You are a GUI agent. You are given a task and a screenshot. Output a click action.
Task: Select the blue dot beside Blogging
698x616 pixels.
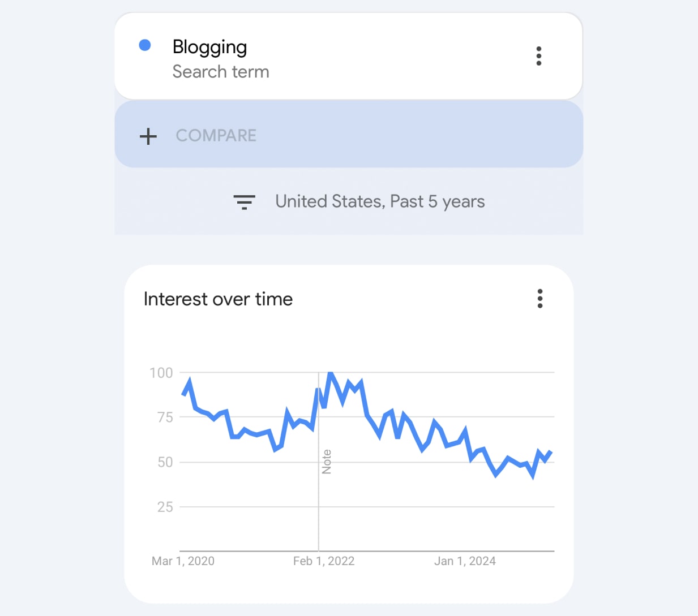coord(145,45)
